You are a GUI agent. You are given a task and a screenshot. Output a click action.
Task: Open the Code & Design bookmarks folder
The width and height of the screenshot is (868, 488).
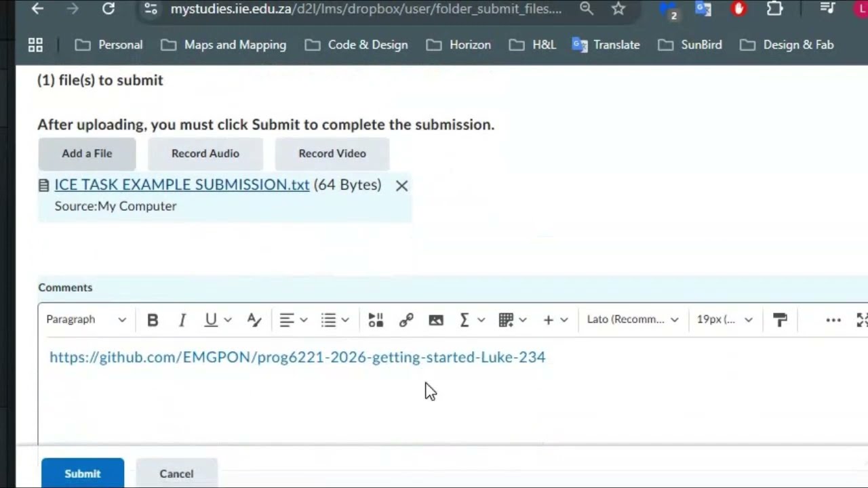356,45
